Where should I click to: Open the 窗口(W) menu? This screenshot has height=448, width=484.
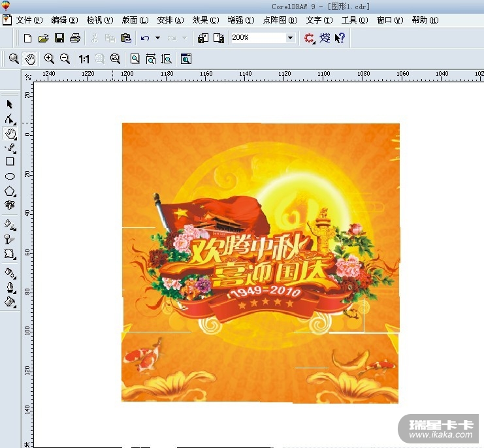click(390, 20)
